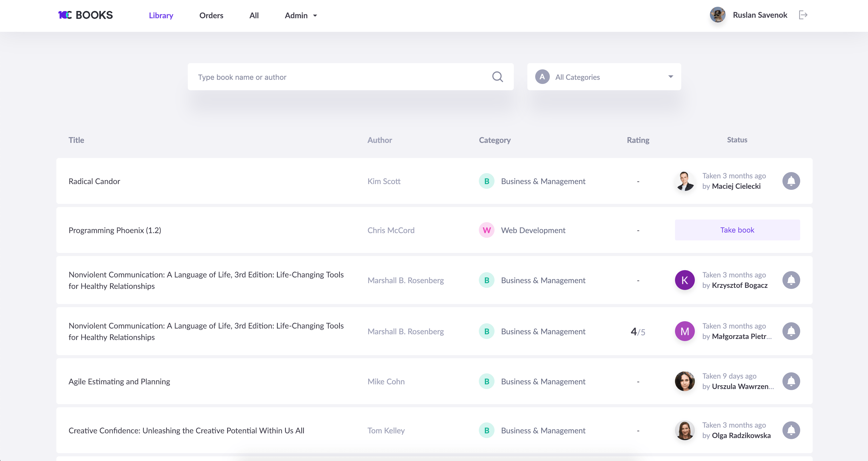Image resolution: width=868 pixels, height=461 pixels.
Task: Click the bell icon for Radical Candor
Action: click(791, 181)
